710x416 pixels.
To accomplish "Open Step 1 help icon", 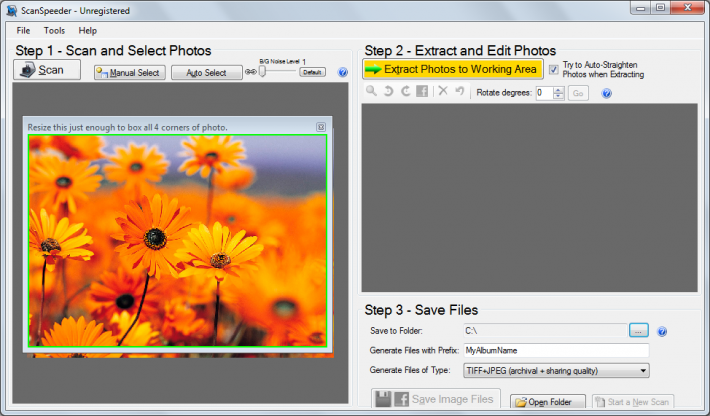I will click(x=343, y=72).
